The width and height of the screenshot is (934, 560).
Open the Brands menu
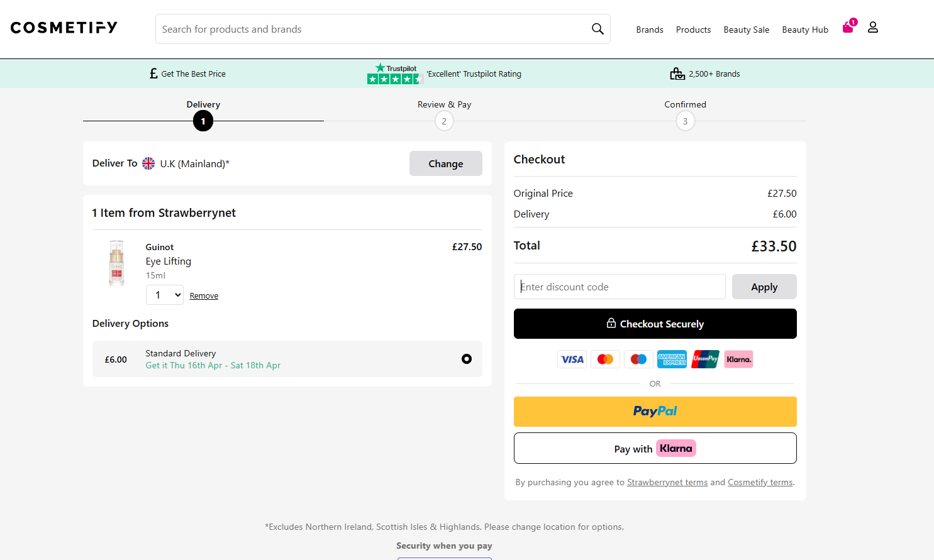point(650,30)
